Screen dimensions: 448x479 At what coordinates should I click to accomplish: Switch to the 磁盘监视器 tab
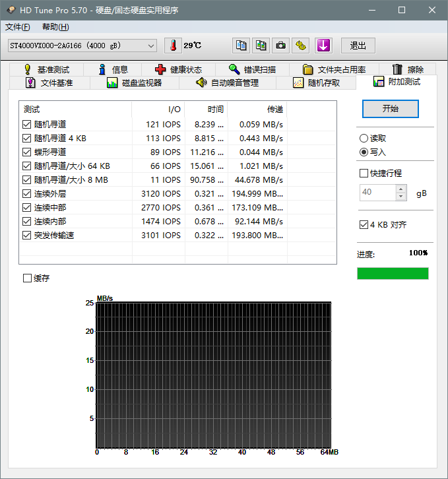point(135,82)
